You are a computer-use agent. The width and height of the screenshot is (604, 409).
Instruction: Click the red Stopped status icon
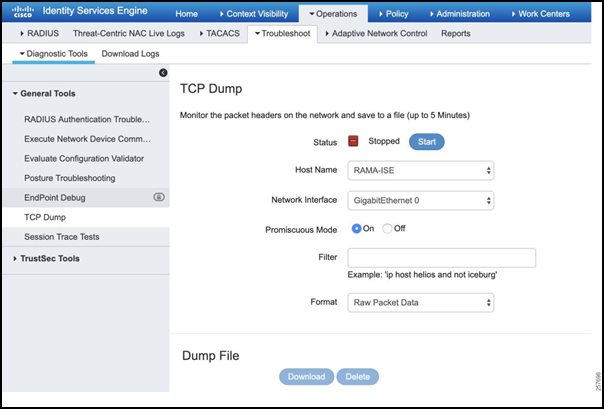point(353,141)
